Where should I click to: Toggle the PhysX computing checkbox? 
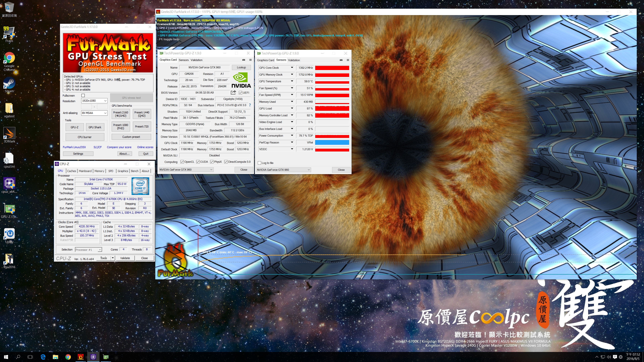click(x=212, y=162)
